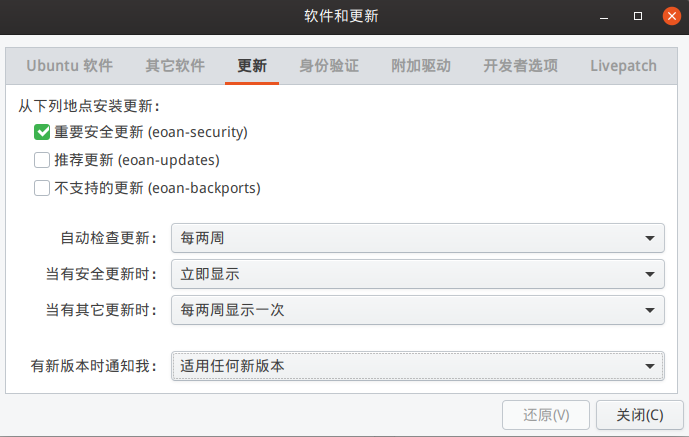The width and height of the screenshot is (689, 437).
Task: Open the 自动检查更新 dropdown
Action: point(417,238)
